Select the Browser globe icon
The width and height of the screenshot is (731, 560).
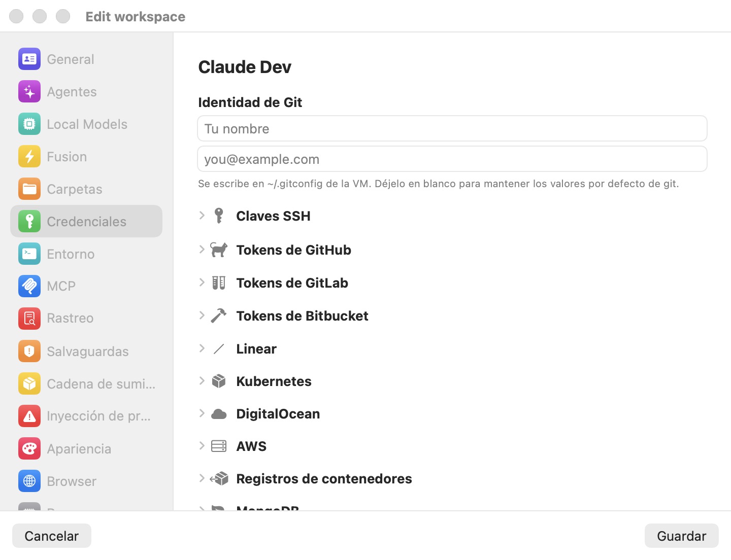pos(29,481)
